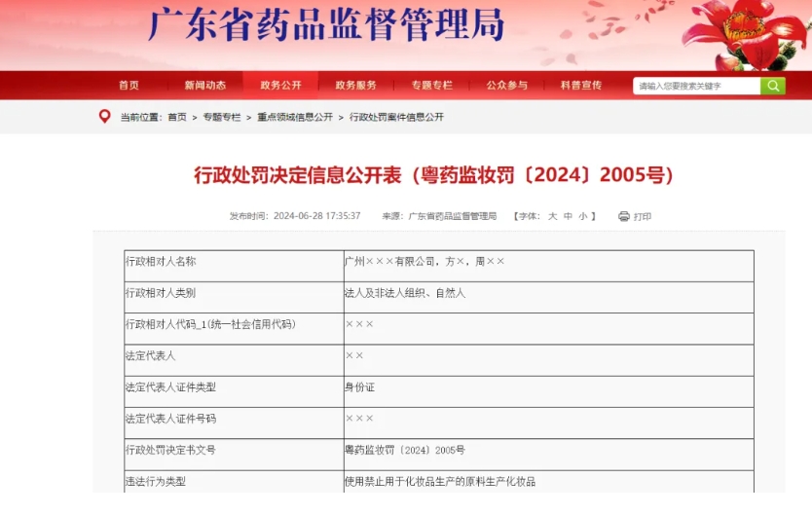Click the cell 广州×××有限公司,方×,周××
This screenshot has height=515, width=812.
click(x=549, y=266)
